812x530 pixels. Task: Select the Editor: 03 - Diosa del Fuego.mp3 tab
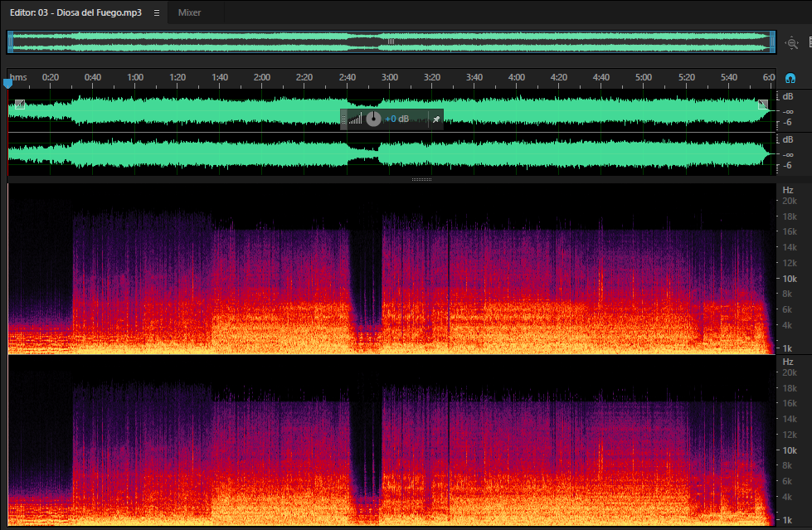[x=75, y=12]
